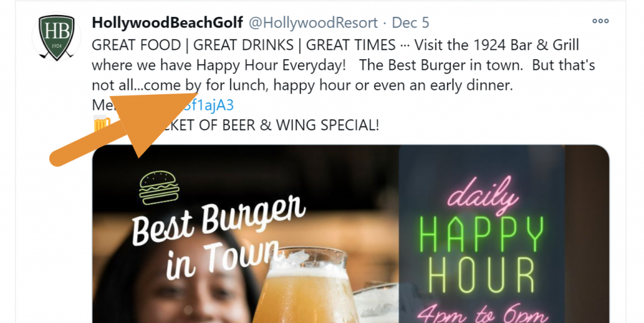The image size is (644, 323).
Task: Click the yellow-green neon HOUR text
Action: coord(481,275)
